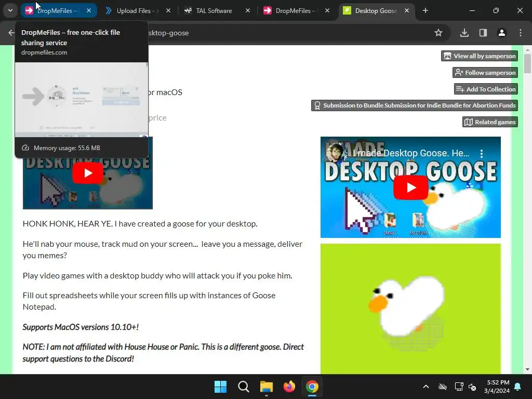Toggle the Chrome side panel
532x399 pixels.
(x=483, y=33)
